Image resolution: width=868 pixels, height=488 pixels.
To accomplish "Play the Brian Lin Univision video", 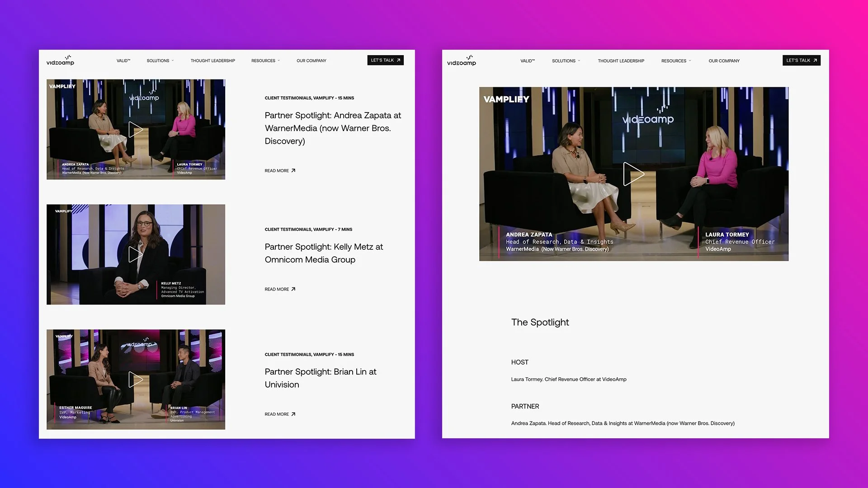I will point(135,380).
